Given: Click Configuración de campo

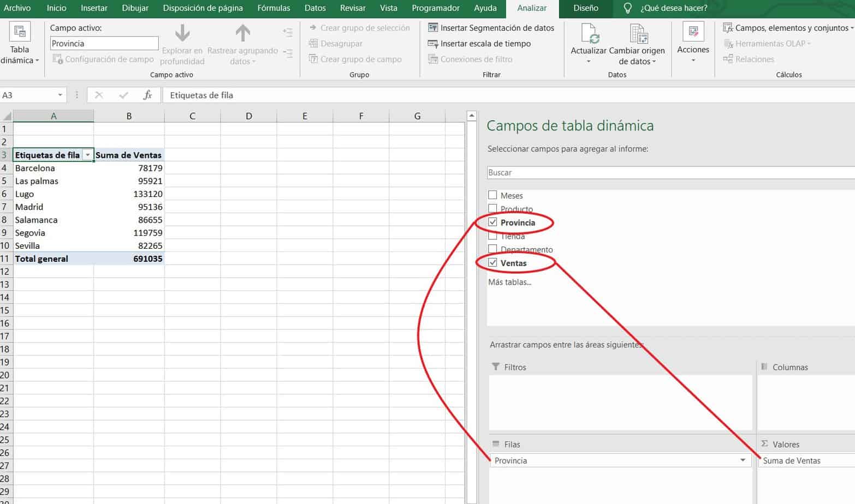Looking at the screenshot, I should [103, 59].
